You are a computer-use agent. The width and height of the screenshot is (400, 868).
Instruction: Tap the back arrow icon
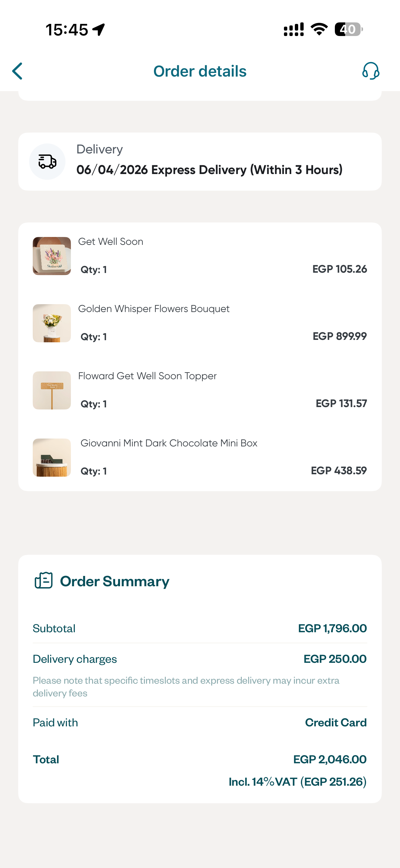(18, 71)
